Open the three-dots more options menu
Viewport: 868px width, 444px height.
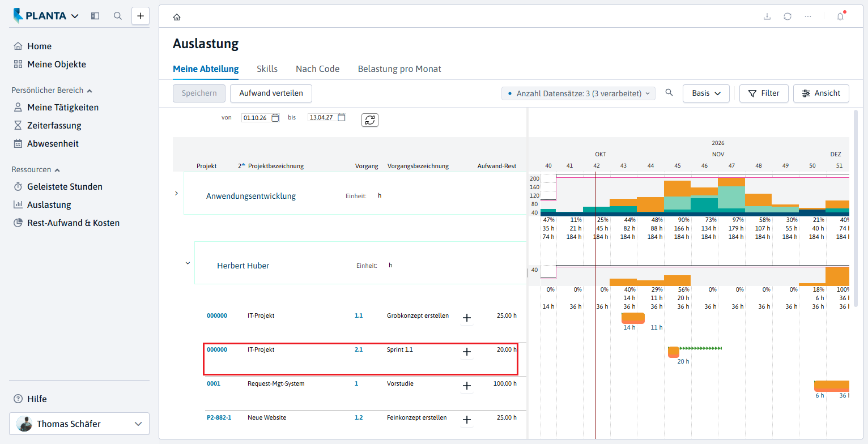tap(808, 16)
